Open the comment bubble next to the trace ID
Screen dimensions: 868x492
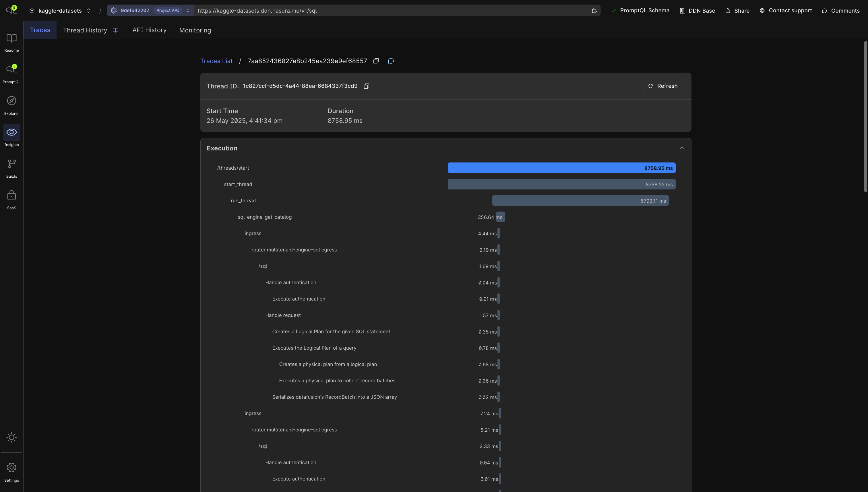click(x=390, y=61)
